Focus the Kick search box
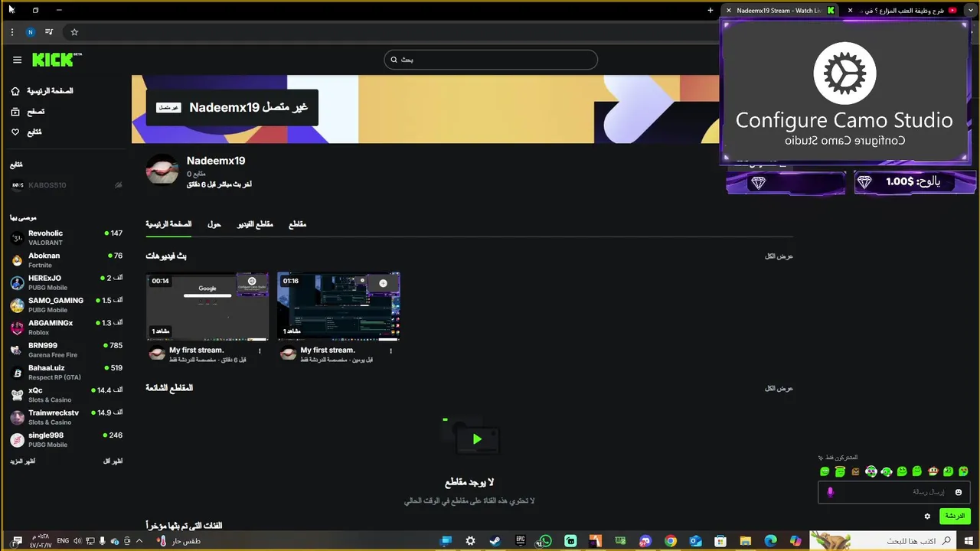The height and width of the screenshot is (551, 980). [491, 60]
